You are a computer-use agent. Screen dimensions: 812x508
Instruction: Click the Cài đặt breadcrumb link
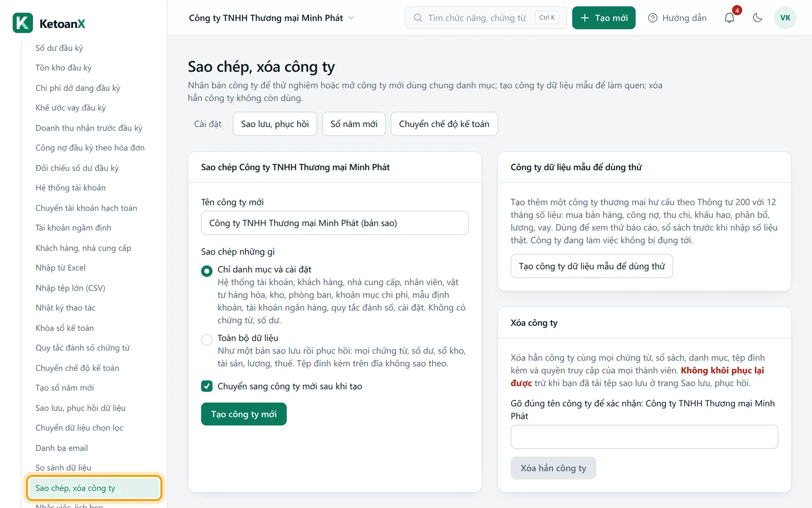point(208,124)
